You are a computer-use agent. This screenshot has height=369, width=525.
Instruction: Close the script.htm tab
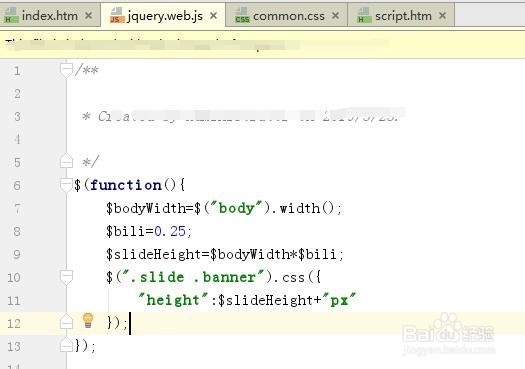pos(442,15)
